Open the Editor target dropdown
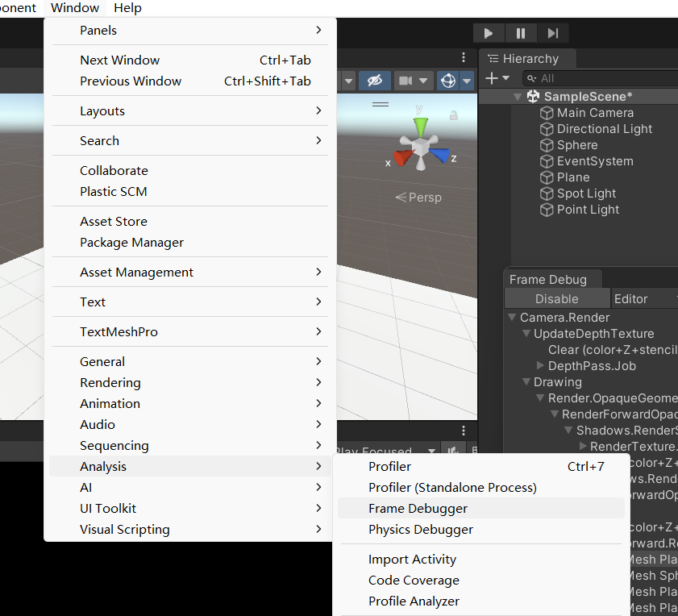678x616 pixels. coord(644,299)
